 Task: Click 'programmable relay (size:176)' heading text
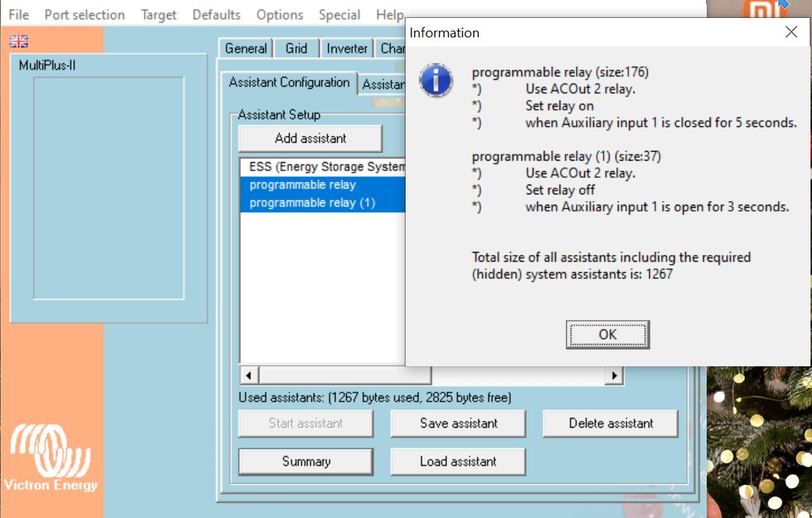tap(560, 72)
